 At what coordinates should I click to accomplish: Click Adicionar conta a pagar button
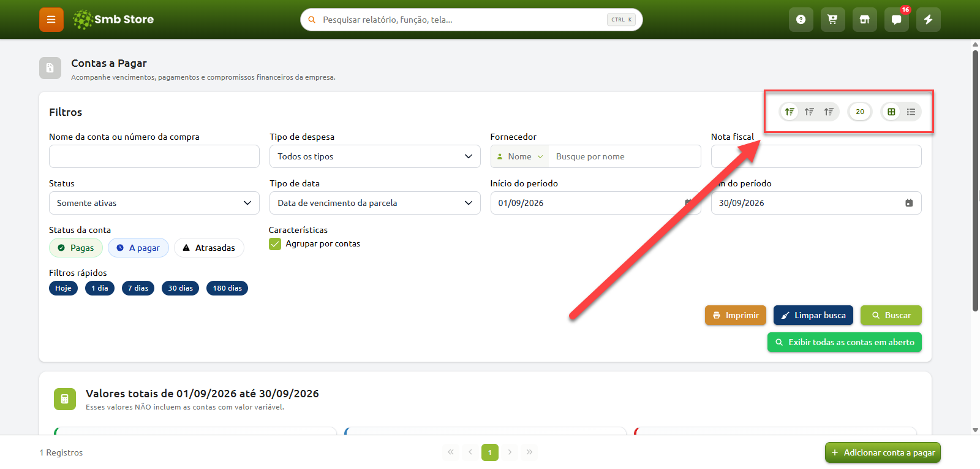[883, 452]
